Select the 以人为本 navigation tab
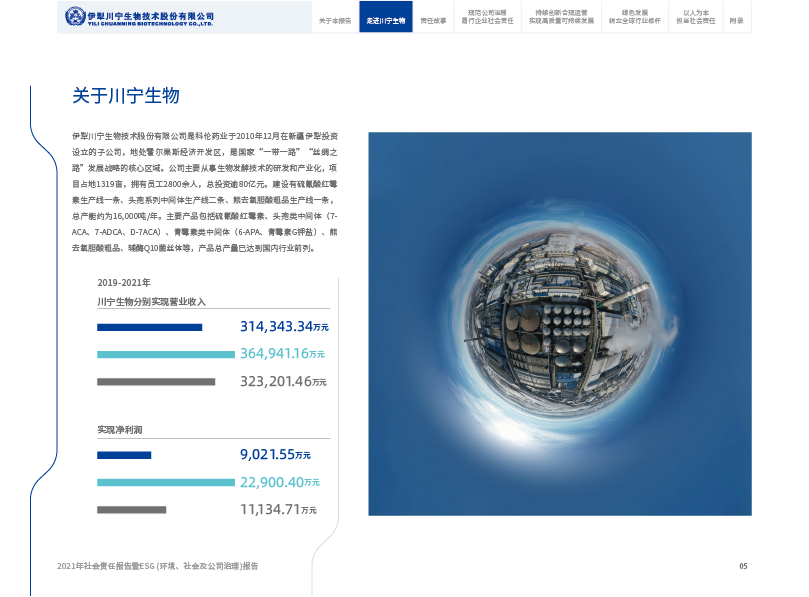Screen dimensions: 809x597 pos(696,17)
